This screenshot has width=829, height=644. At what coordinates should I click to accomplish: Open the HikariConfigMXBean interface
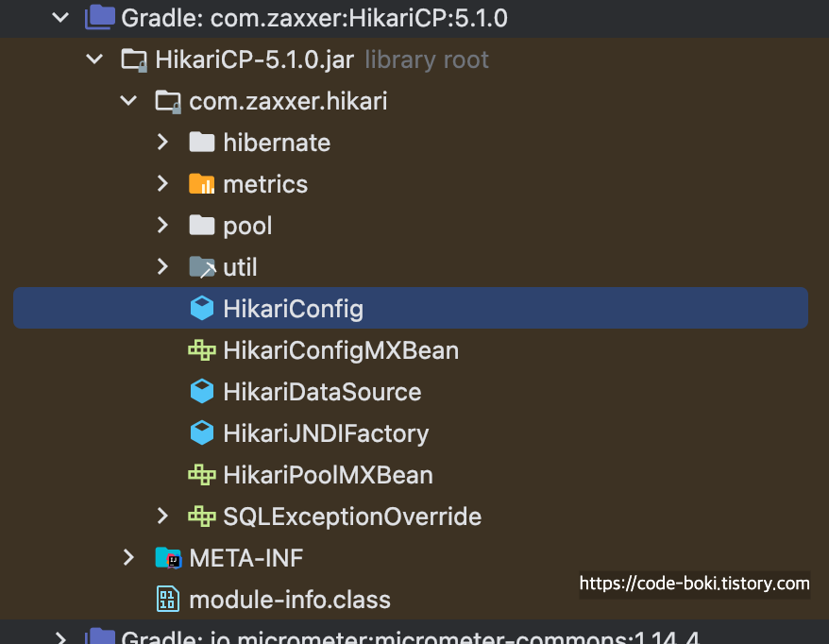(341, 350)
